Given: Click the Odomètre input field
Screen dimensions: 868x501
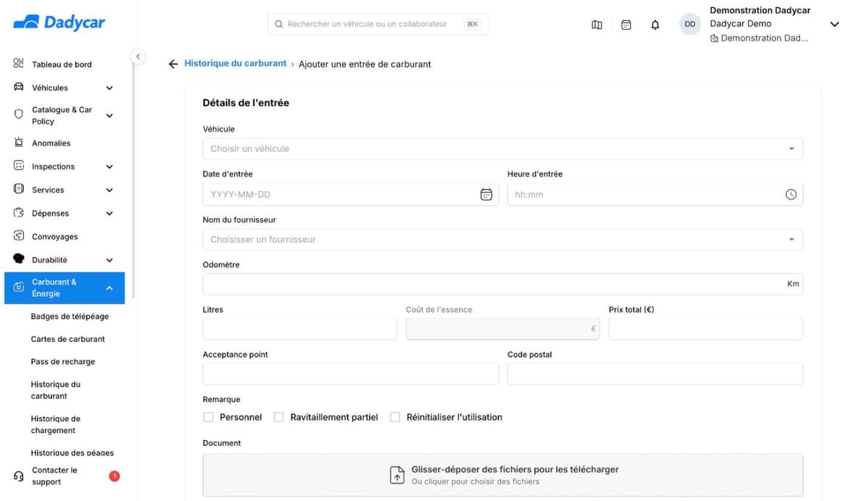Looking at the screenshot, I should click(503, 284).
